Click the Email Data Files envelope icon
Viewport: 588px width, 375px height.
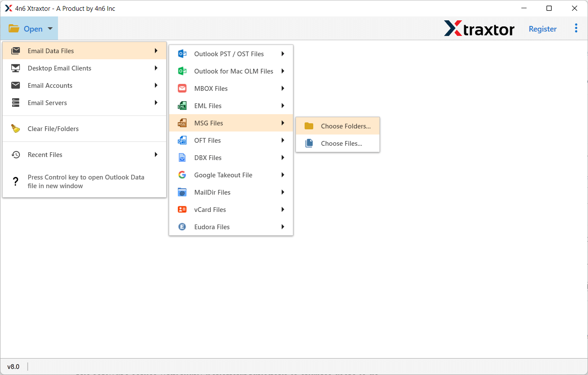pyautogui.click(x=16, y=51)
